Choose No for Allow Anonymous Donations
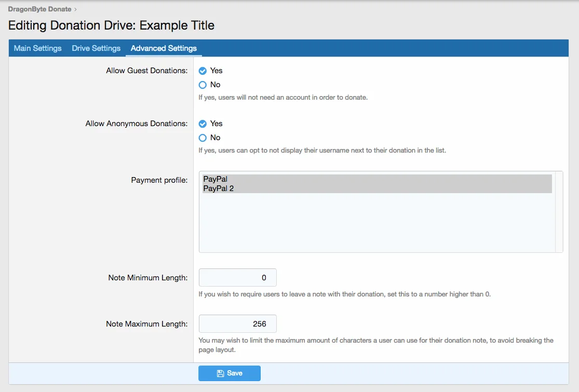This screenshot has width=579, height=392. pos(203,138)
